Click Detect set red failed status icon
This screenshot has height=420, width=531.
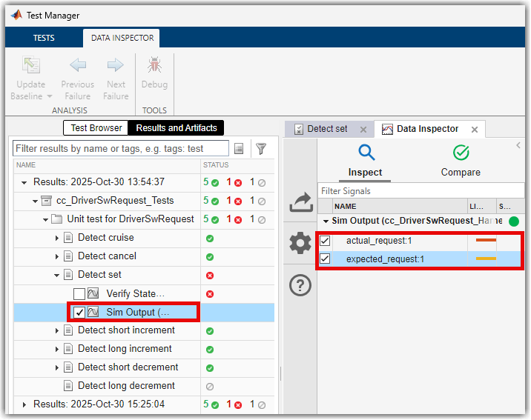coord(210,276)
